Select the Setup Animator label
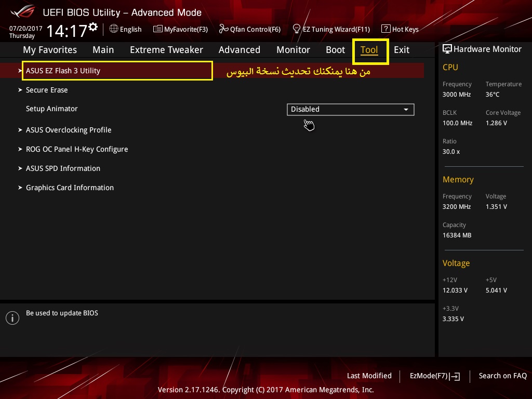The image size is (532, 399). [x=51, y=109]
